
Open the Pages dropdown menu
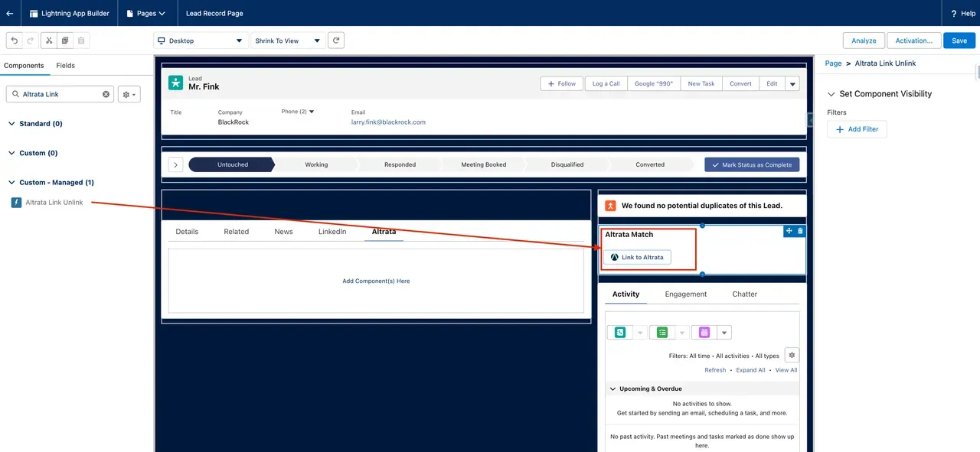click(x=146, y=13)
